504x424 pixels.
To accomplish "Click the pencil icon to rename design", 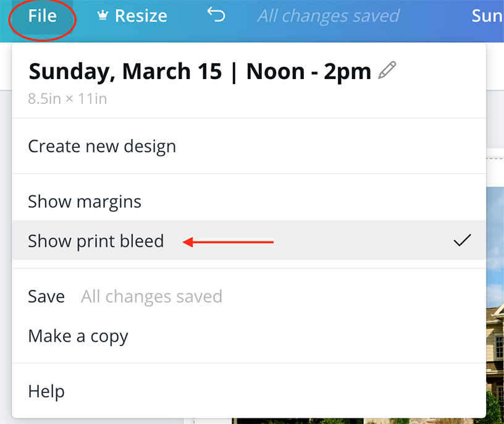I will pyautogui.click(x=387, y=70).
